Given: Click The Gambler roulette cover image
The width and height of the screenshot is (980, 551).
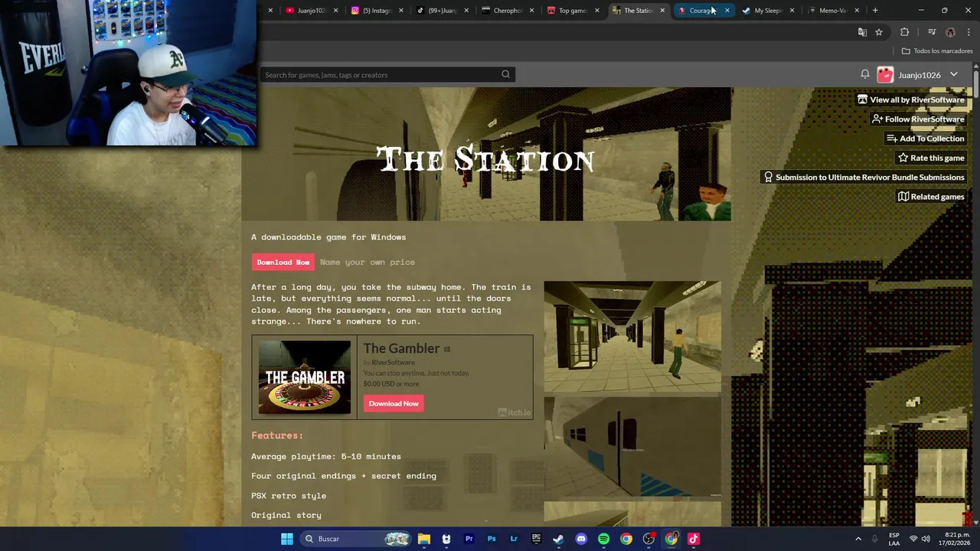Looking at the screenshot, I should click(305, 377).
